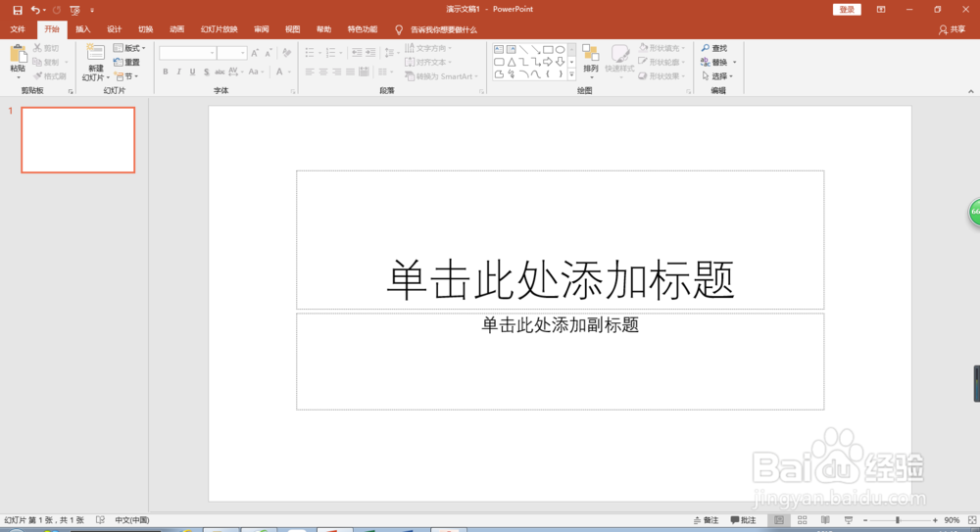The width and height of the screenshot is (980, 532).
Task: Toggle underline formatting
Action: click(x=192, y=72)
